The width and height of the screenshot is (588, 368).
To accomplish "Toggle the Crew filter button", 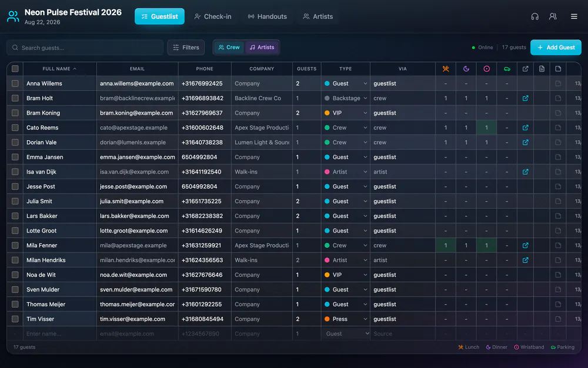I will click(229, 47).
